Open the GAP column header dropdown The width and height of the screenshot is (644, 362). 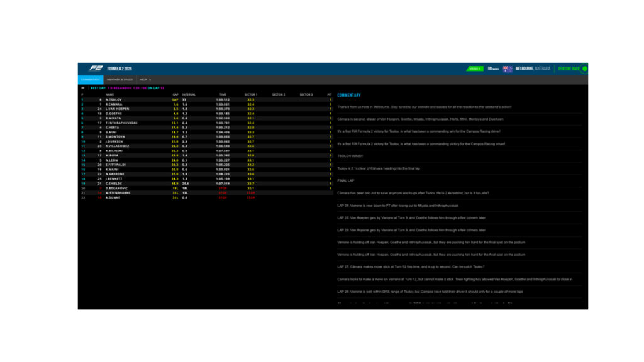click(175, 94)
